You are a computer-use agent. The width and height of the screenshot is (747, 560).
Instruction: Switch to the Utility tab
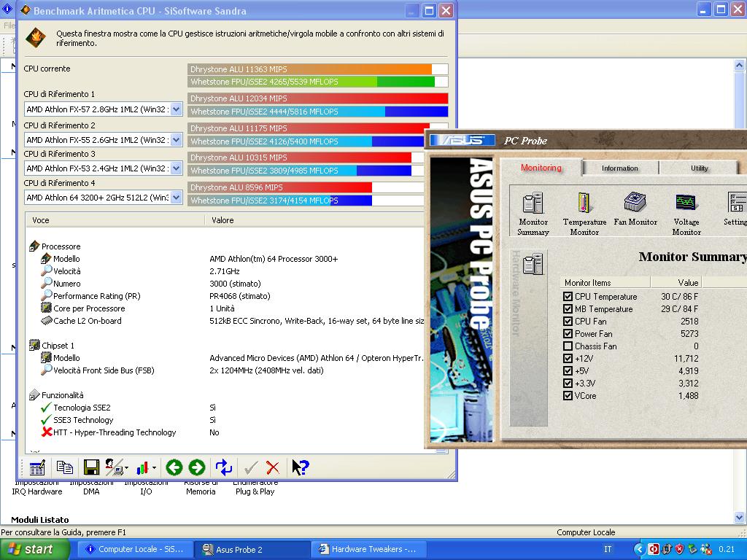699,168
